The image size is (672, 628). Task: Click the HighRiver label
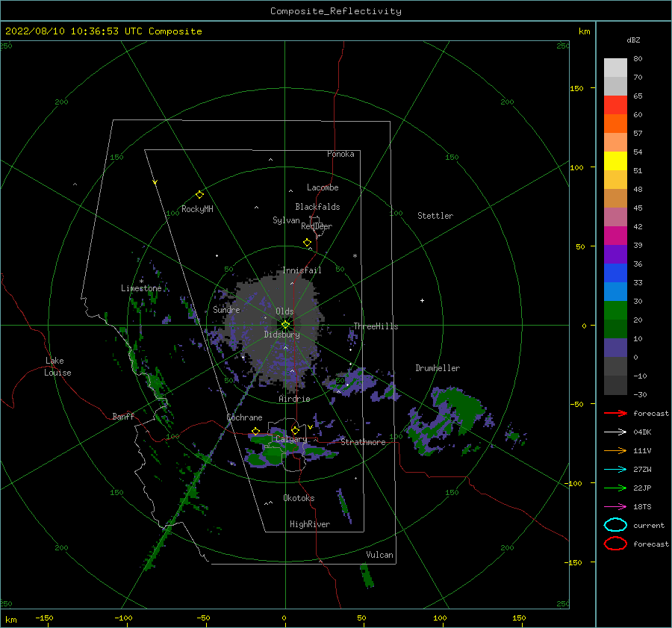pos(310,524)
